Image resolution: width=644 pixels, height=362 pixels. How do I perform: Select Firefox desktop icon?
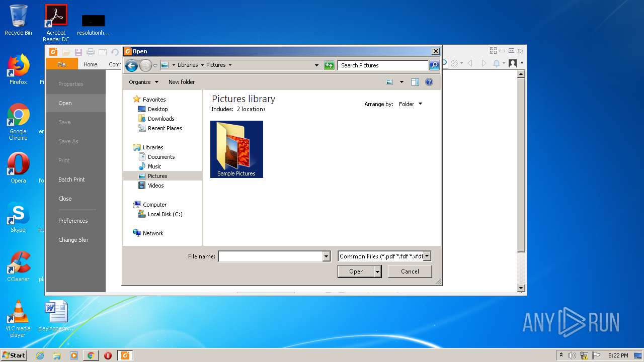pyautogui.click(x=18, y=69)
